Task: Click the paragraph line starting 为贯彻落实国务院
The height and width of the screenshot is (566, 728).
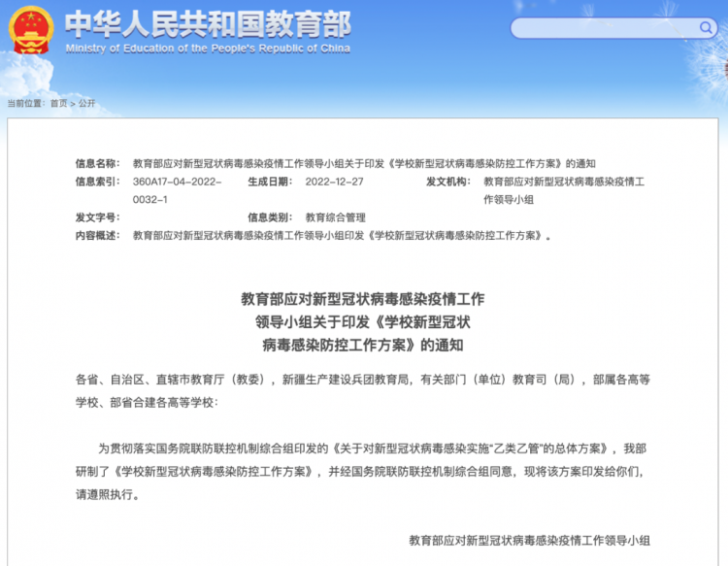Action: coord(372,449)
